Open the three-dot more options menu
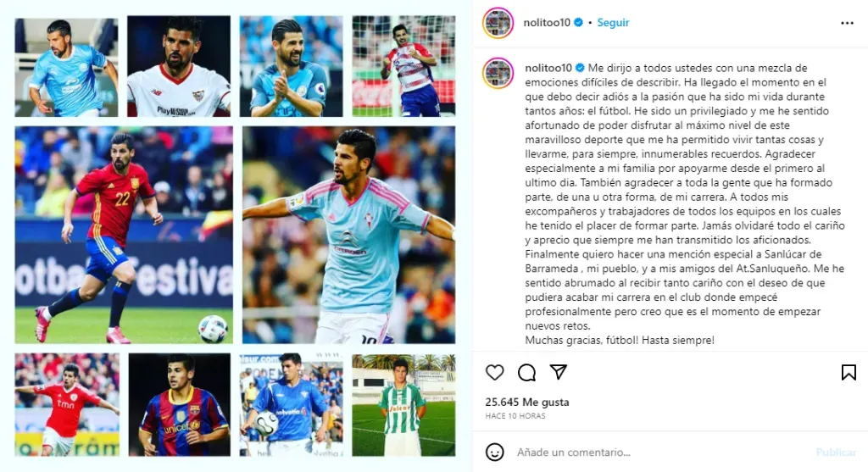Viewport: 868px width, 472px height. click(847, 23)
